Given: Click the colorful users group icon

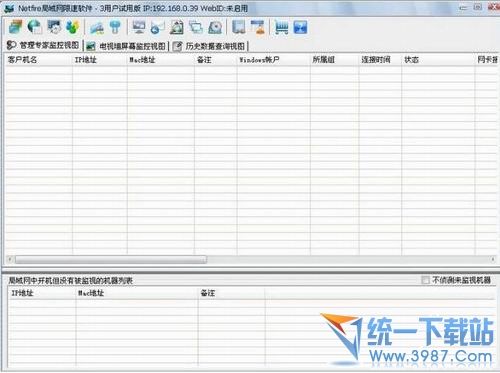Looking at the screenshot, I should pyautogui.click(x=73, y=27).
